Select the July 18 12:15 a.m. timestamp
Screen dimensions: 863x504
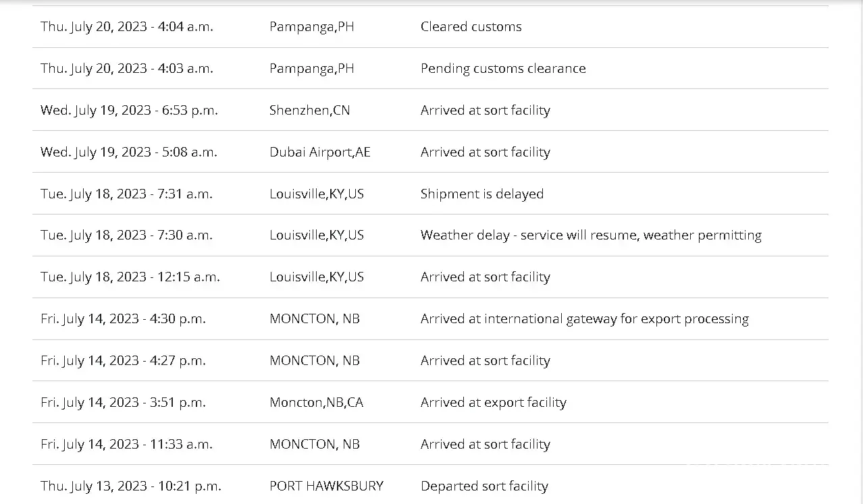pos(130,277)
